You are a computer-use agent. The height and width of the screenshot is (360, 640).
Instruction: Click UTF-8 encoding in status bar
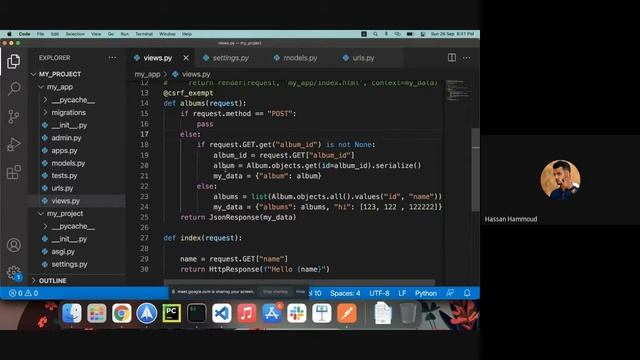coord(379,293)
